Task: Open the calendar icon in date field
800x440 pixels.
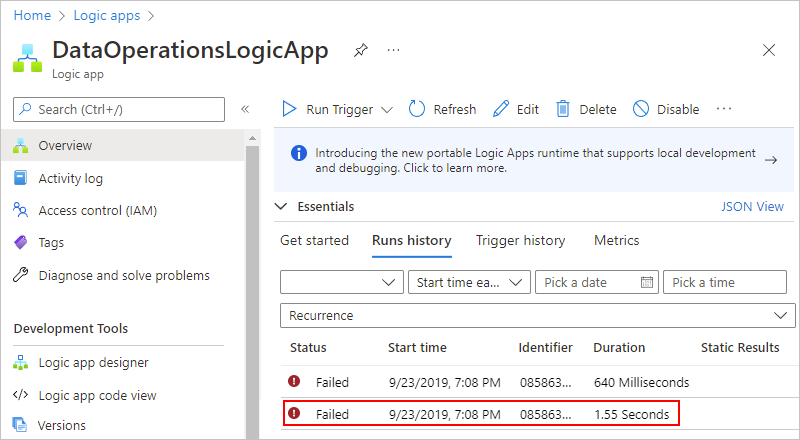Action: [647, 282]
